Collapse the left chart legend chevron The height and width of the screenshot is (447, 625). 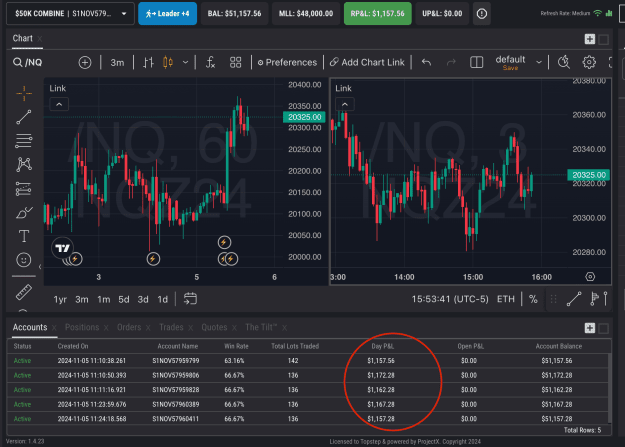(x=59, y=104)
